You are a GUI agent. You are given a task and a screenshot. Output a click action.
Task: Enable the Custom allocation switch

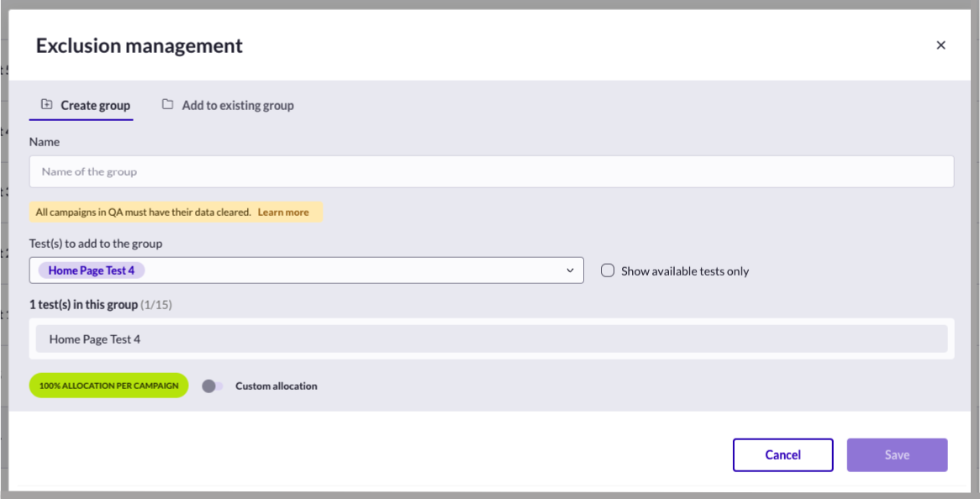click(x=213, y=386)
